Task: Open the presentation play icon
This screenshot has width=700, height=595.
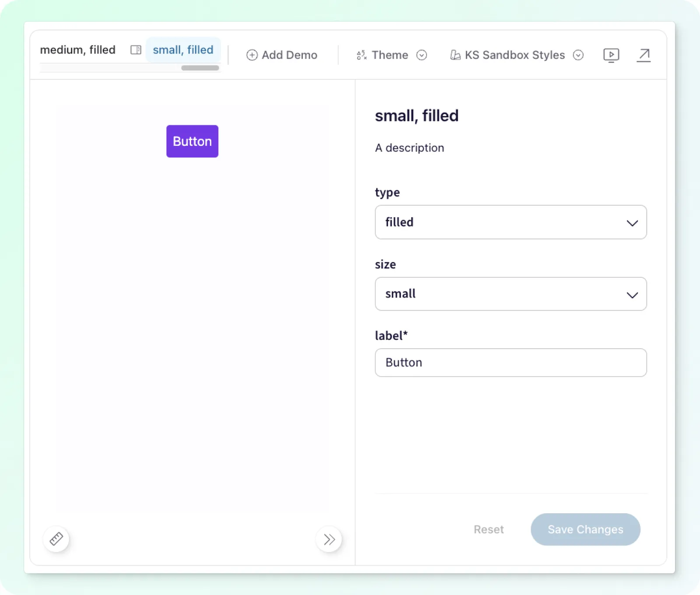Action: tap(611, 55)
